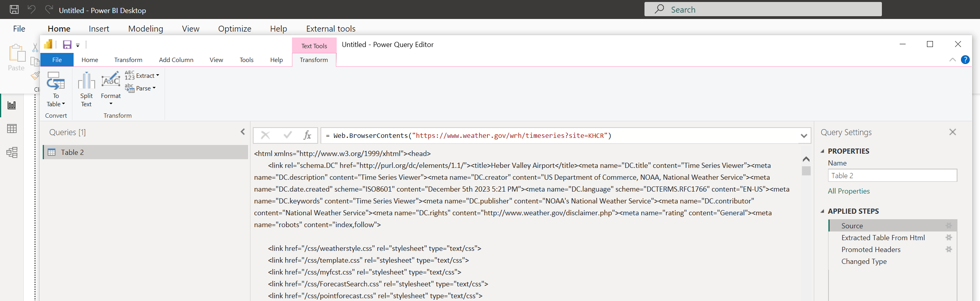Expand the formula bar with the chevron
The height and width of the screenshot is (301, 980).
pyautogui.click(x=804, y=136)
